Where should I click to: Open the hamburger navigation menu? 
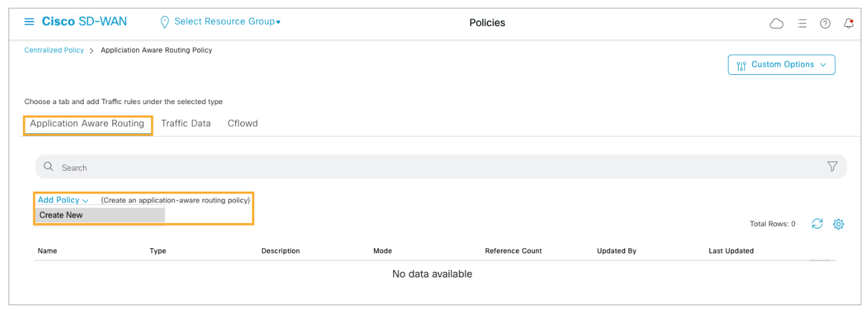pyautogui.click(x=29, y=22)
